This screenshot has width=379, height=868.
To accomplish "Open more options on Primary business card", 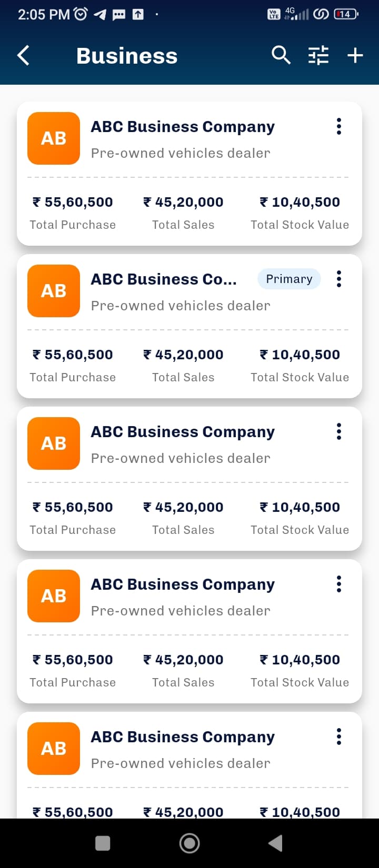I will [339, 279].
